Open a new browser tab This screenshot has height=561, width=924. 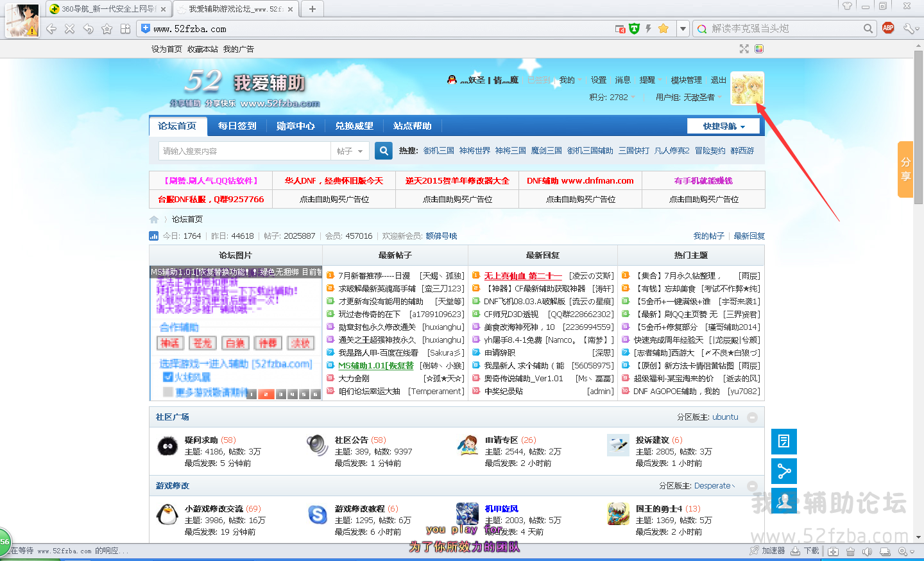pos(312,9)
